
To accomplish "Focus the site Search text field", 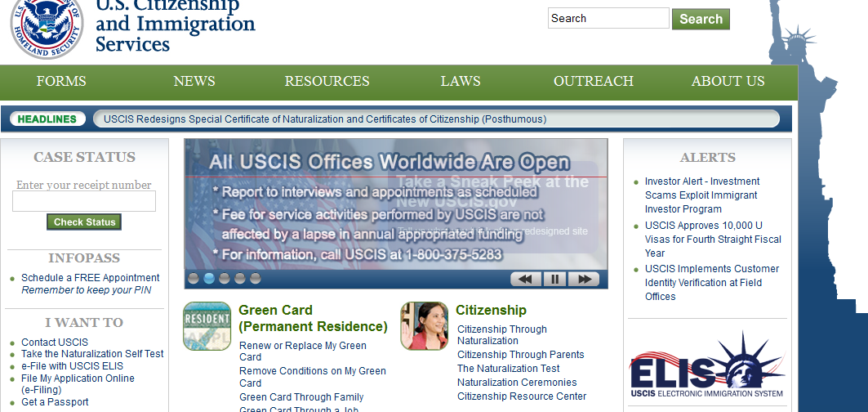I will tap(608, 18).
